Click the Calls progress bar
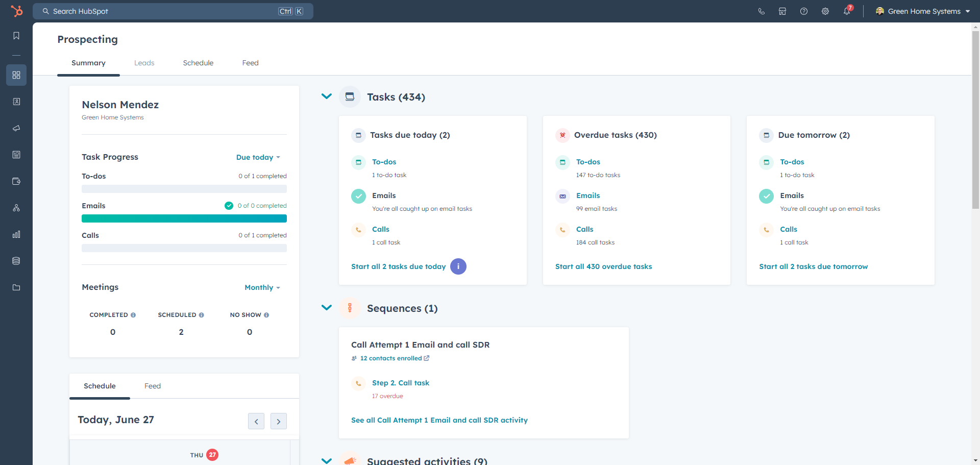980x465 pixels. coord(184,248)
